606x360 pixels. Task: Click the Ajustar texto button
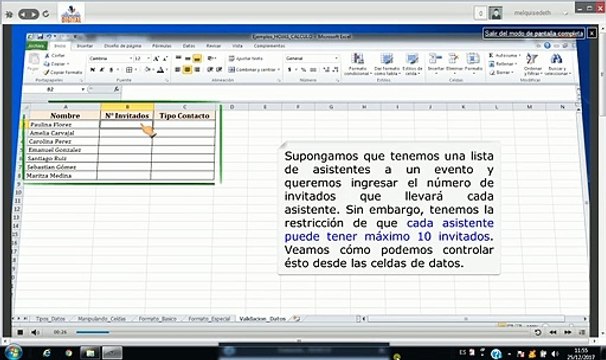pos(246,58)
